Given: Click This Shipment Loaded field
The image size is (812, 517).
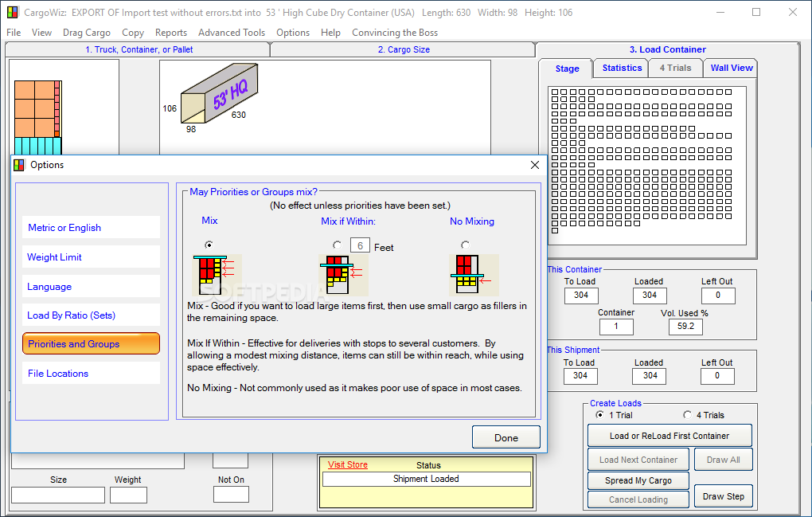Looking at the screenshot, I should point(650,376).
